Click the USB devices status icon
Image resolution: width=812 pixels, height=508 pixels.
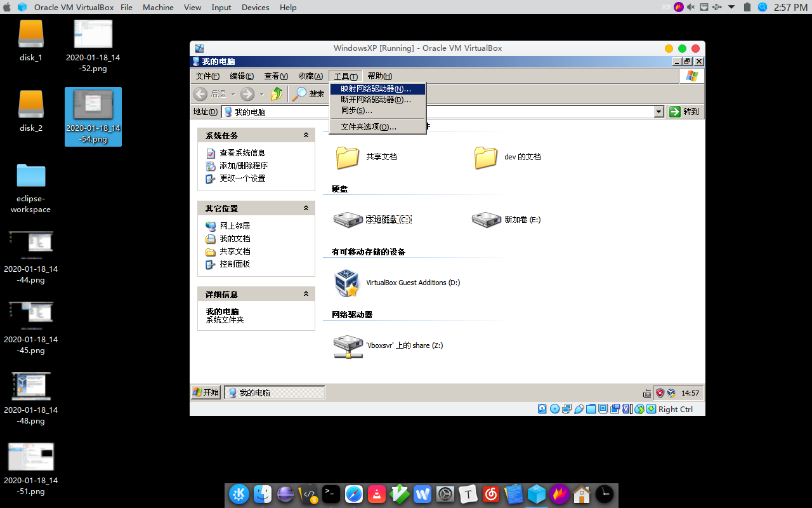click(579, 409)
